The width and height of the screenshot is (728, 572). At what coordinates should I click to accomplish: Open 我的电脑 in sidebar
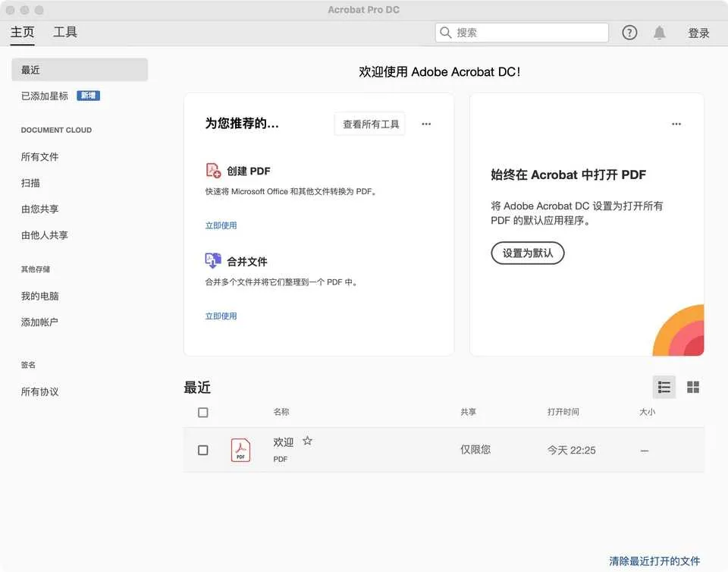pos(40,296)
